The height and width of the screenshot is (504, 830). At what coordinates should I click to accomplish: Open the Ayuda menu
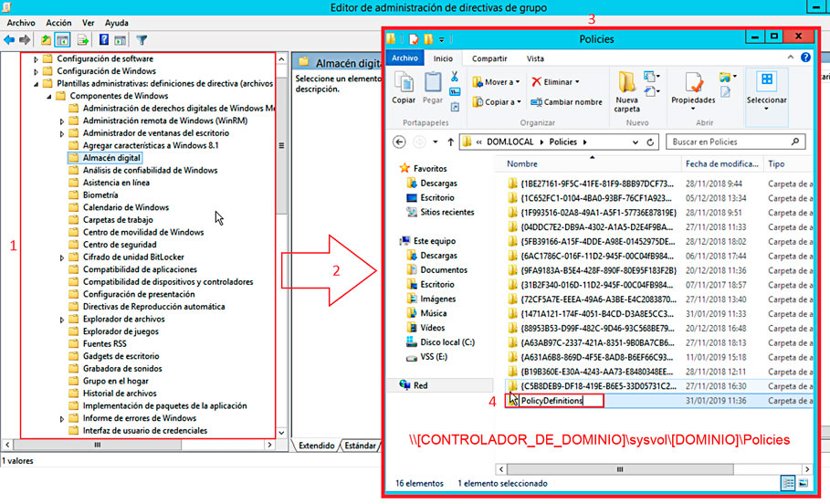(x=117, y=23)
